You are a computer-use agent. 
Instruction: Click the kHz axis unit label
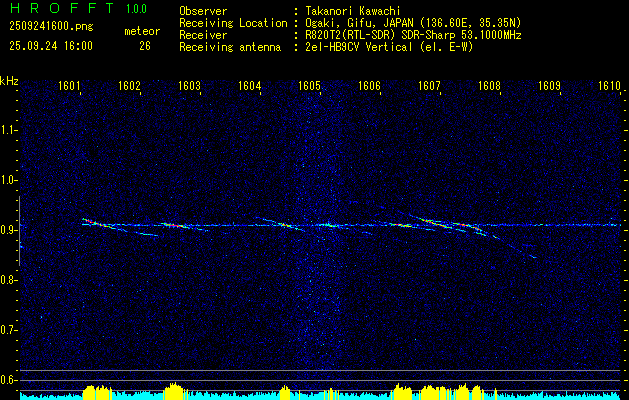click(9, 81)
